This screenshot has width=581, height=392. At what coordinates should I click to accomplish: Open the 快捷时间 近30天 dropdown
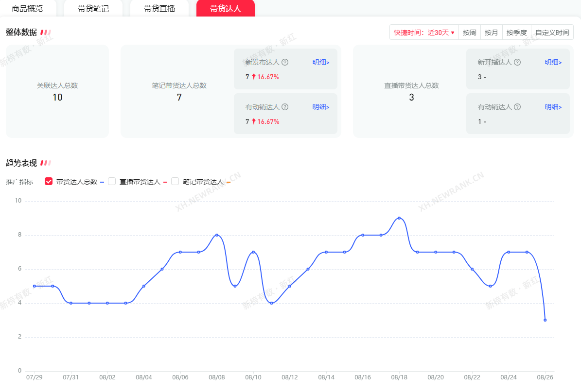coord(424,33)
